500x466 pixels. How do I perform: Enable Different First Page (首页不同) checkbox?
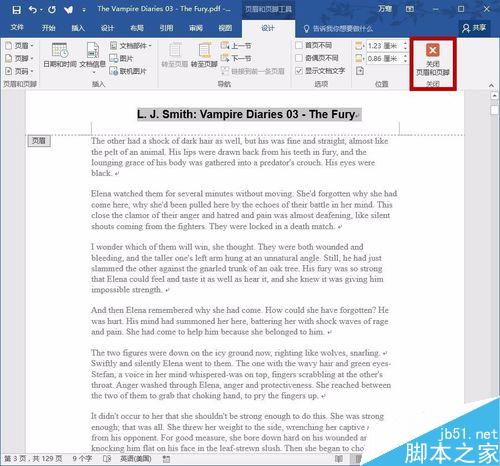(x=299, y=45)
